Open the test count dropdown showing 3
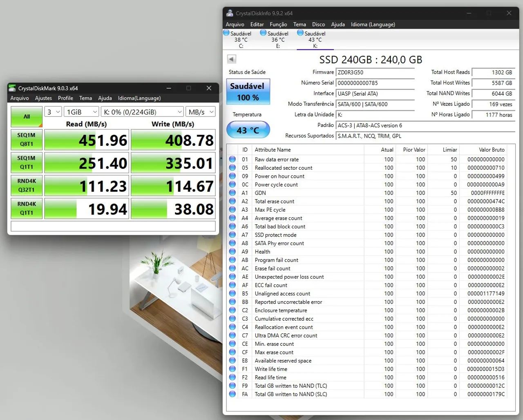523x420 pixels. (x=53, y=112)
